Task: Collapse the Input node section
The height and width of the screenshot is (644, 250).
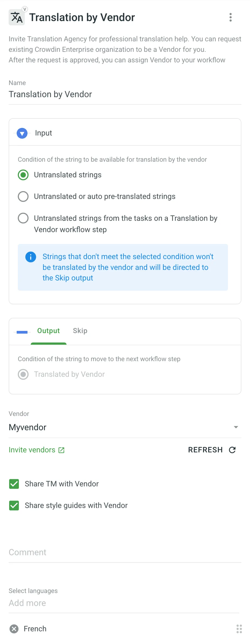Action: coord(22,133)
